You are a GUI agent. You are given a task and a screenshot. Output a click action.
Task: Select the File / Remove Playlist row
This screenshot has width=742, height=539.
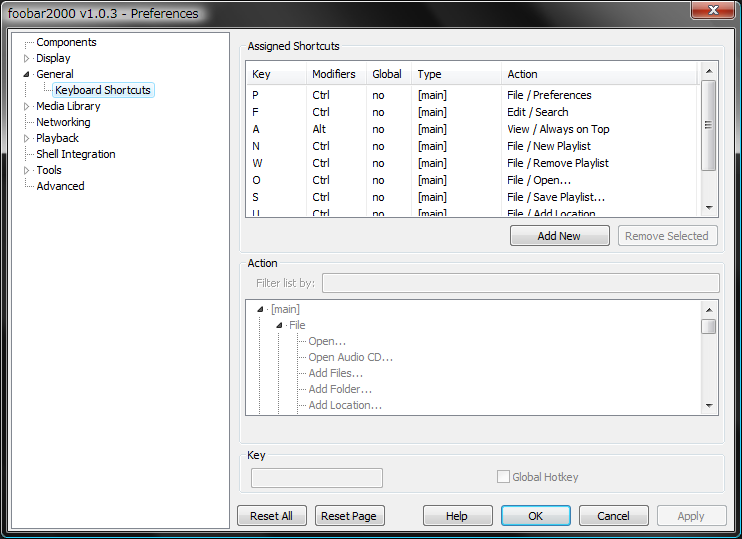(472, 163)
